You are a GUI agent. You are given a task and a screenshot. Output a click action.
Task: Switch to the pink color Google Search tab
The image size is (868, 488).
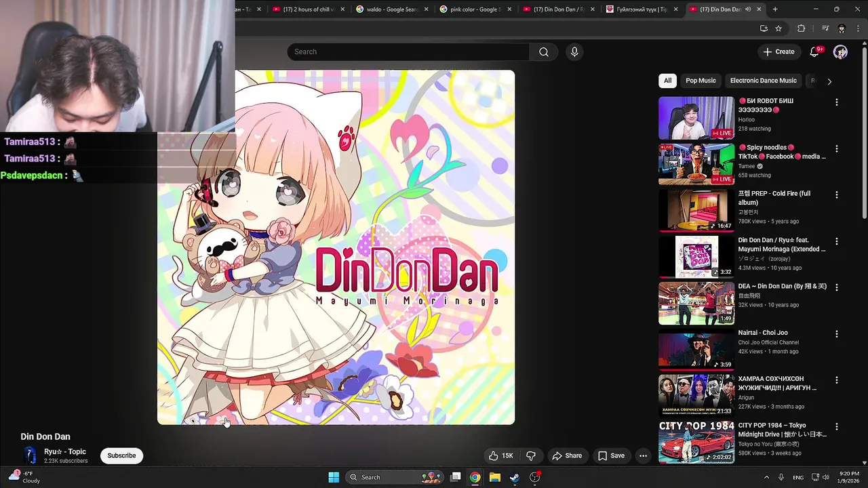pos(475,9)
